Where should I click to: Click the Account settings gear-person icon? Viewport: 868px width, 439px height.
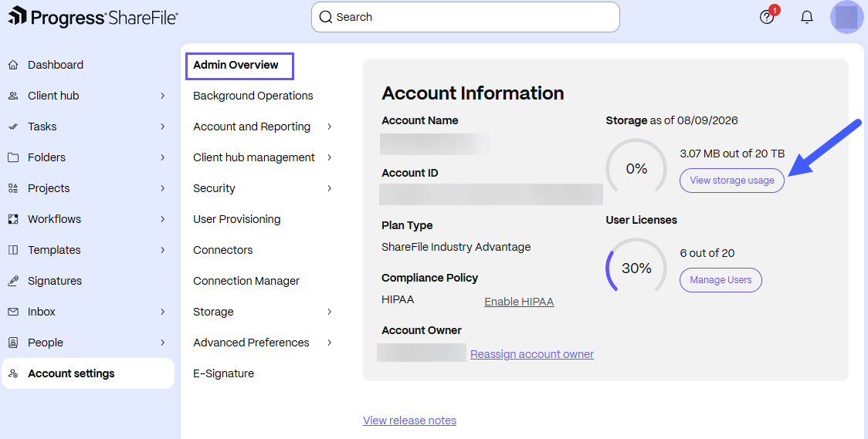pyautogui.click(x=13, y=373)
